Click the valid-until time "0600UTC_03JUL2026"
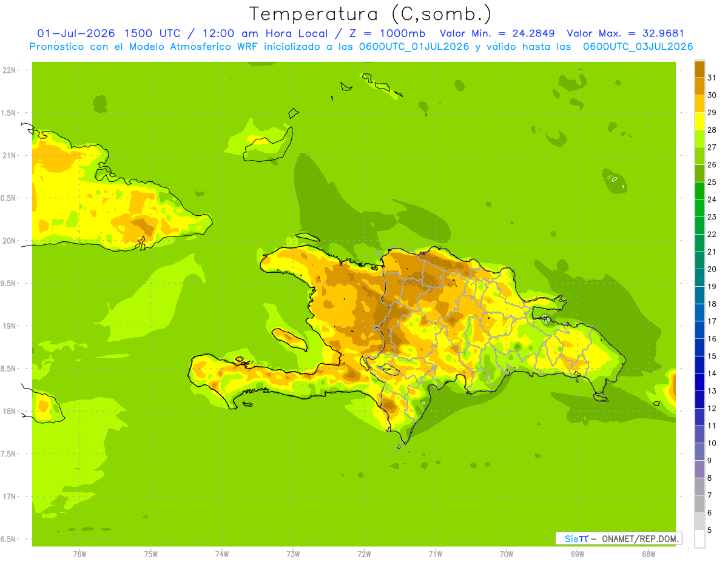Image resolution: width=728 pixels, height=562 pixels. click(638, 46)
